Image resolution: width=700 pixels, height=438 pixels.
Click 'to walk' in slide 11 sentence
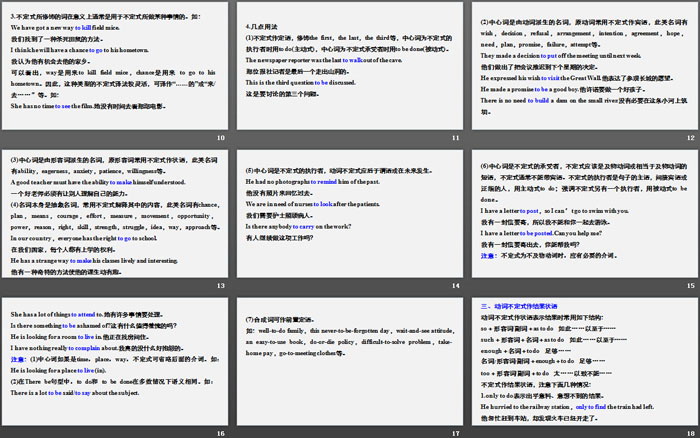pyautogui.click(x=352, y=60)
